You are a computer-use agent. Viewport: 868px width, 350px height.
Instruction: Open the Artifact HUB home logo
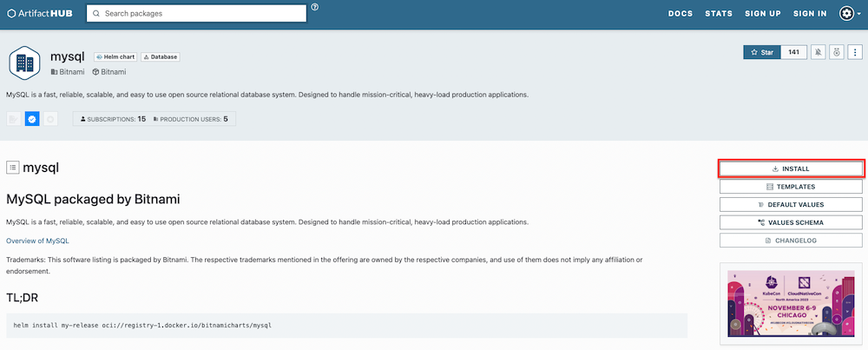point(40,13)
